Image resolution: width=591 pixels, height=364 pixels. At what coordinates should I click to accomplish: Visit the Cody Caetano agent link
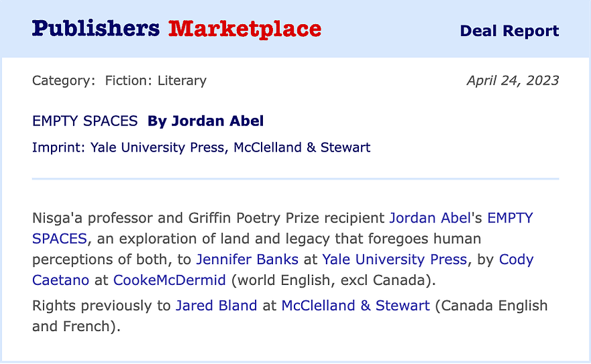click(x=516, y=259)
